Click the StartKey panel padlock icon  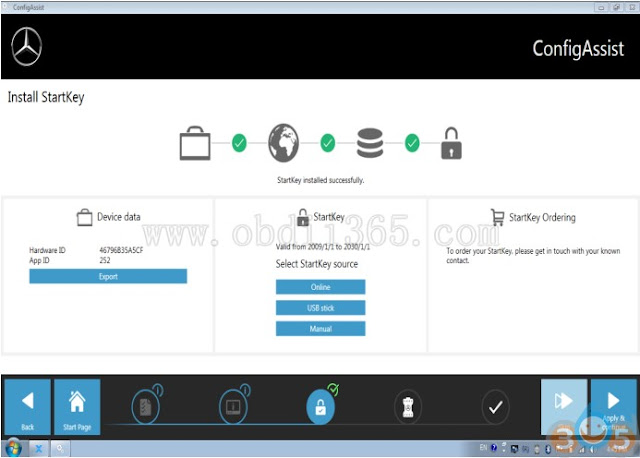(x=303, y=217)
